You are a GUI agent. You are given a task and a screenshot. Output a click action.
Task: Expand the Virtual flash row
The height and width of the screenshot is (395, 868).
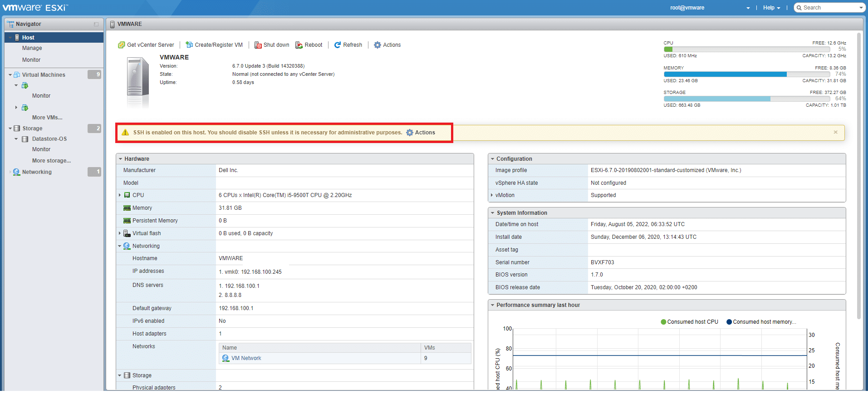click(x=120, y=233)
